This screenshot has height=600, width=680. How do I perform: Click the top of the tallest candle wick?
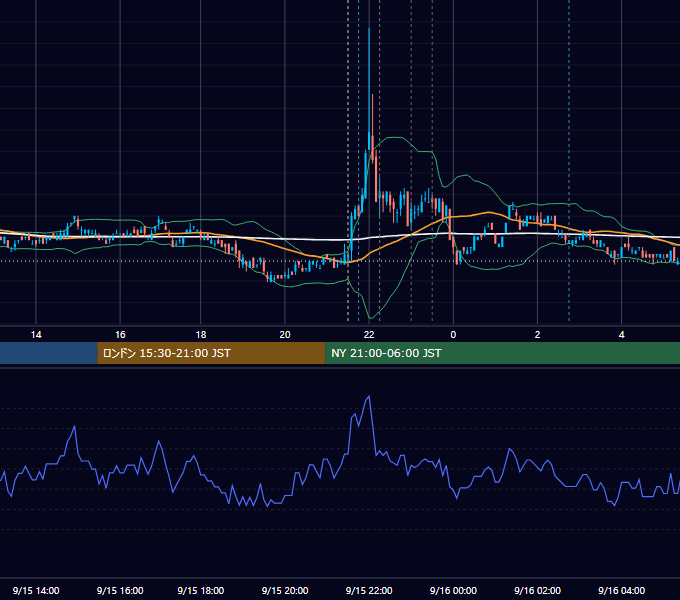[x=369, y=29]
